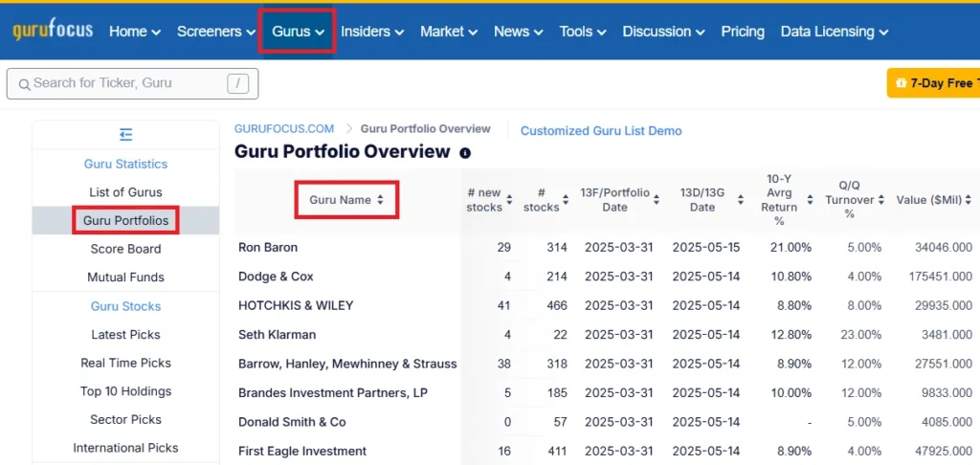Open the Tools dropdown menu

pyautogui.click(x=583, y=32)
